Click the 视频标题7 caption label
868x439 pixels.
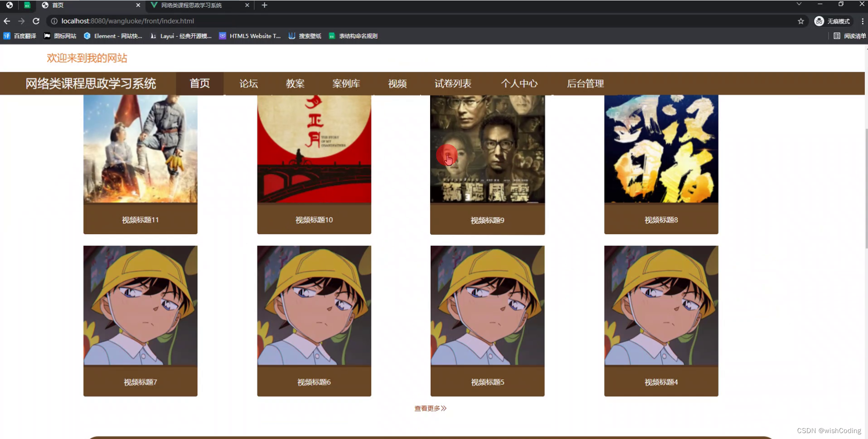point(140,382)
